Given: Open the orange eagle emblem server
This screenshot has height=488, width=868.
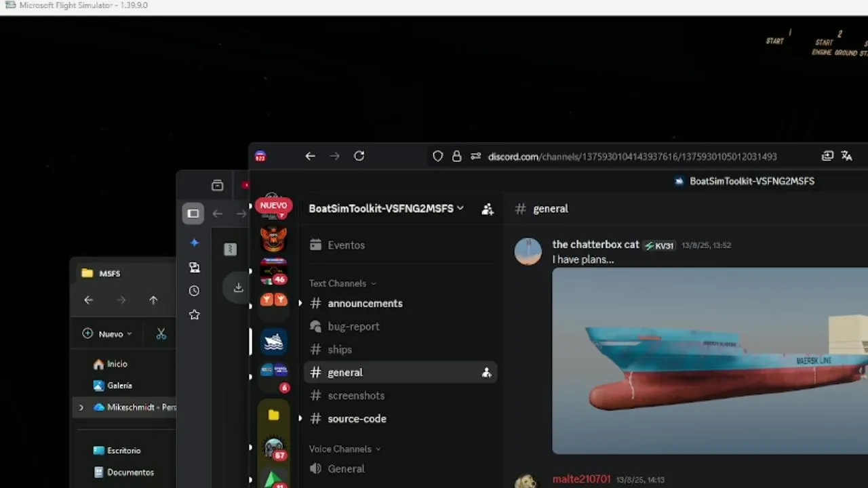Looking at the screenshot, I should tap(274, 238).
